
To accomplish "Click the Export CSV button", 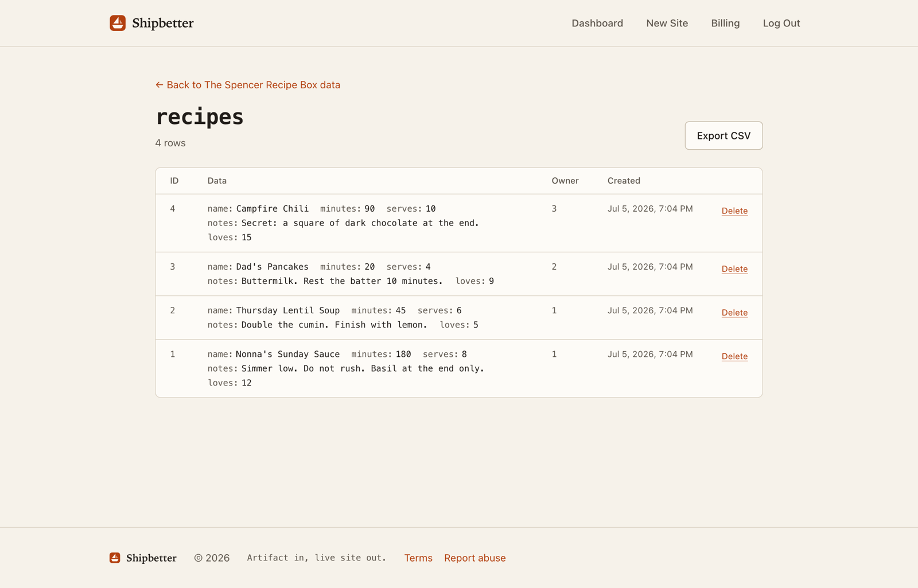I will point(723,135).
